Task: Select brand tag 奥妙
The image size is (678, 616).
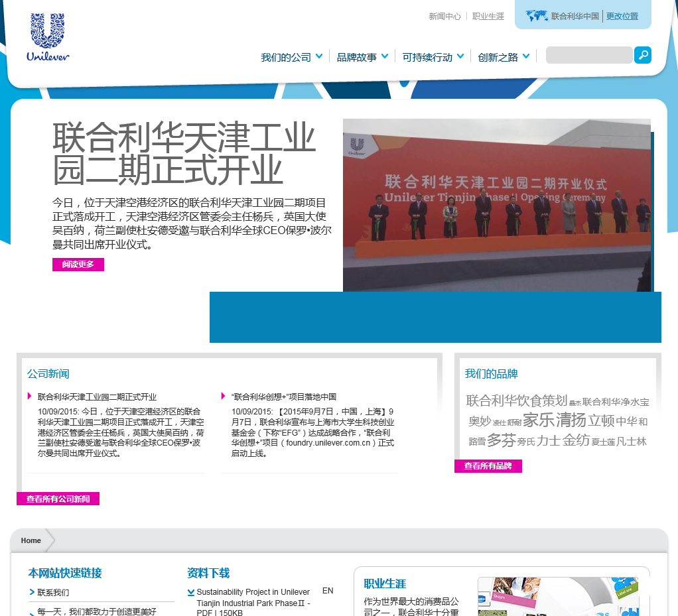Action: point(480,421)
